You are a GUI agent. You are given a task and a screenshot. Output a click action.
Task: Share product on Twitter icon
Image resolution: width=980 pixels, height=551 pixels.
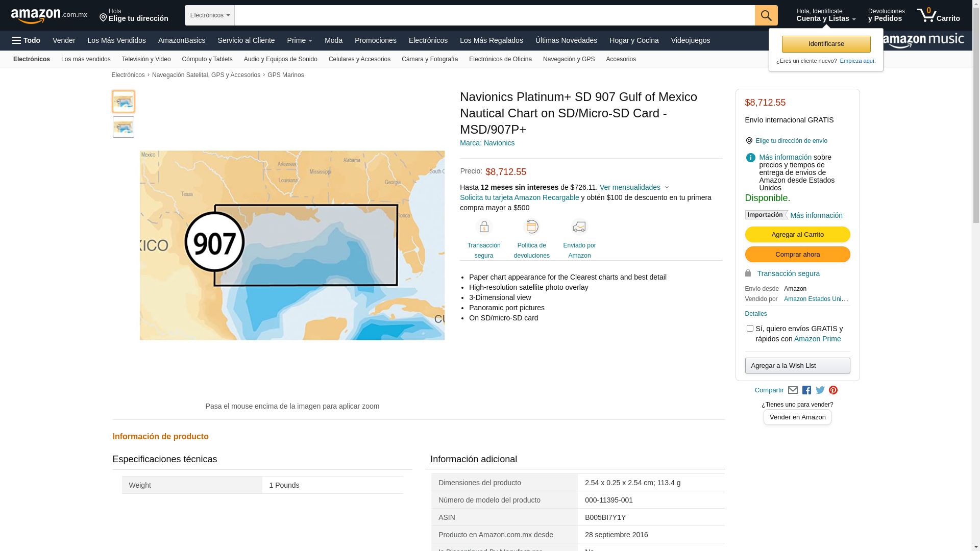click(x=820, y=390)
